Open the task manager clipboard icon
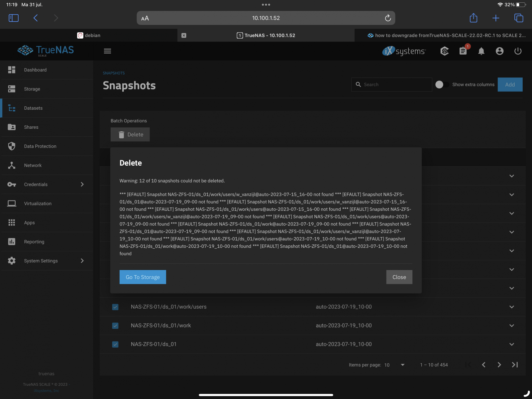 tap(463, 51)
